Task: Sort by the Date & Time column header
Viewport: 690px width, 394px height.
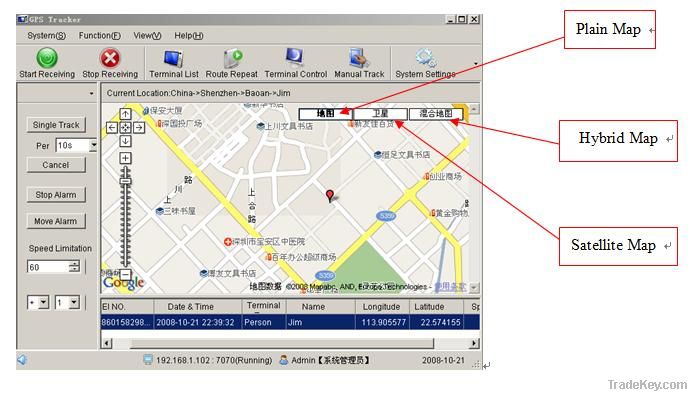Action: 198,307
